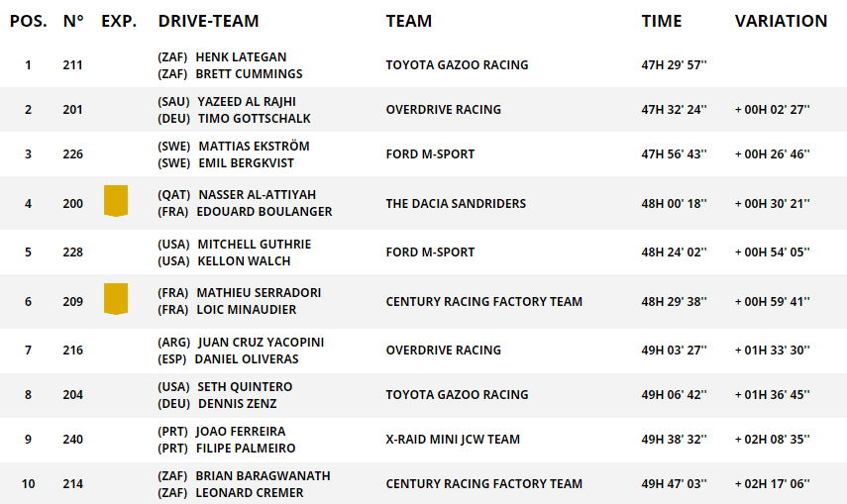The image size is (847, 504).
Task: Click on Brian Baragwanath's name
Action: (263, 476)
